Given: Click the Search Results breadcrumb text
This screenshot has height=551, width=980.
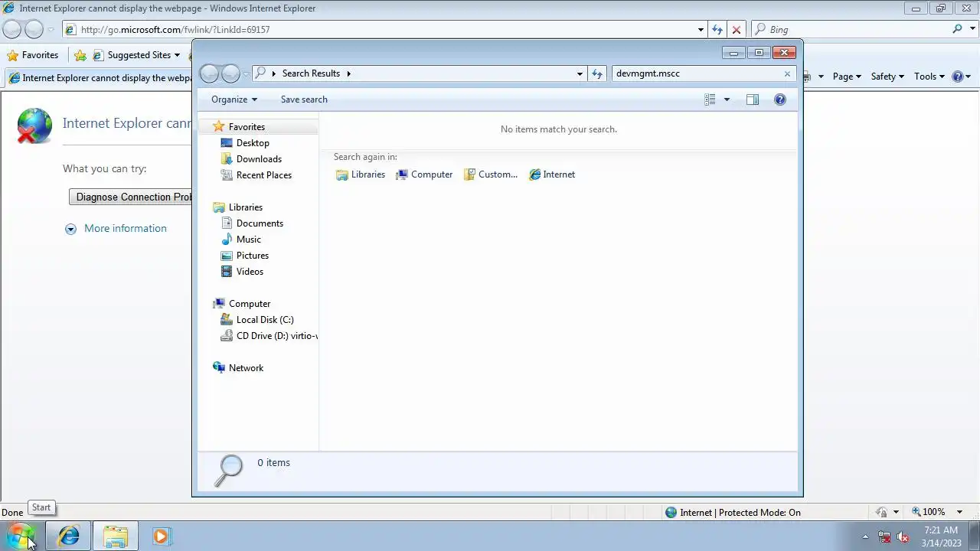Looking at the screenshot, I should point(311,73).
